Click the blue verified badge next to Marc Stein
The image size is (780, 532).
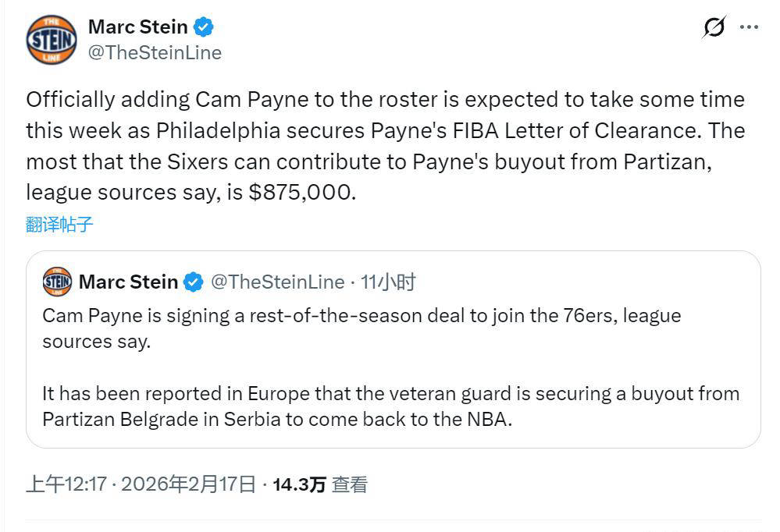point(203,26)
